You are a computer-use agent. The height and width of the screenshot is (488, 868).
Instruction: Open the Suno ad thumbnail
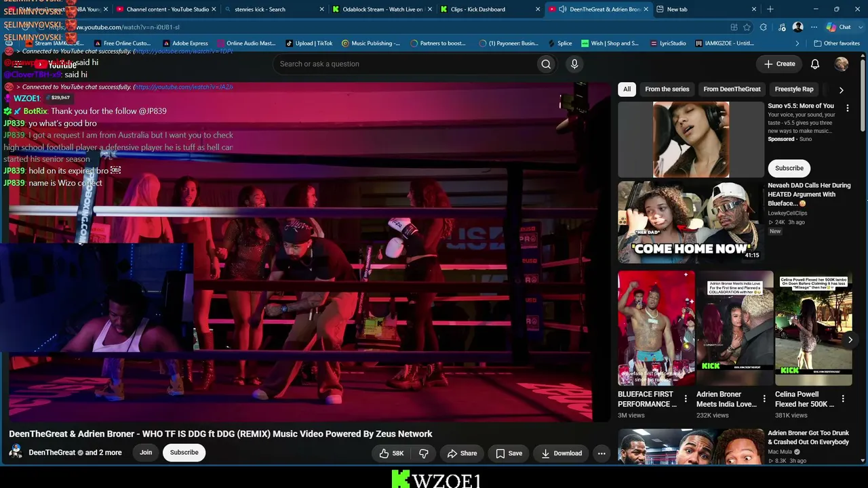[x=690, y=140]
